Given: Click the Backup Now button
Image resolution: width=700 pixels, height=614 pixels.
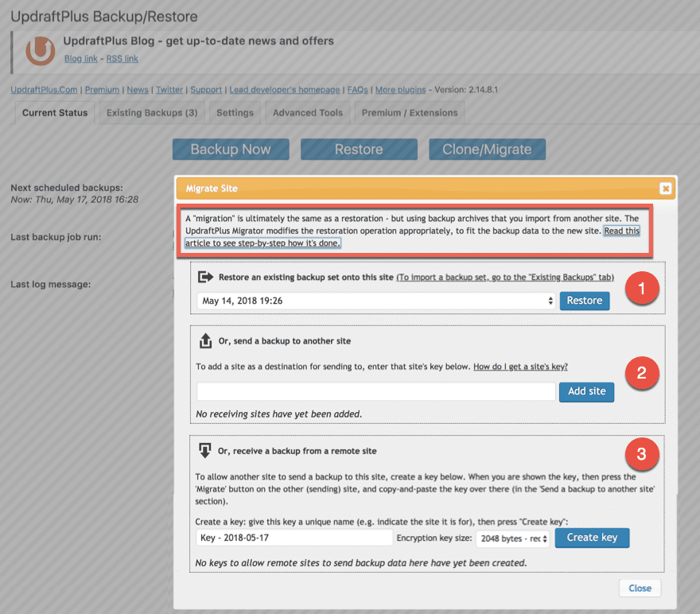Looking at the screenshot, I should [231, 149].
